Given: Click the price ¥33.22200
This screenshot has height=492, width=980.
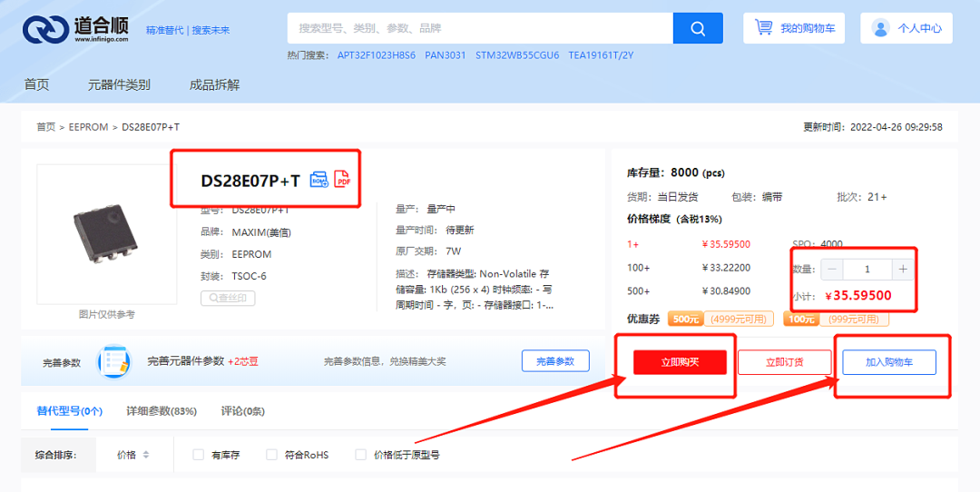Looking at the screenshot, I should click(726, 268).
